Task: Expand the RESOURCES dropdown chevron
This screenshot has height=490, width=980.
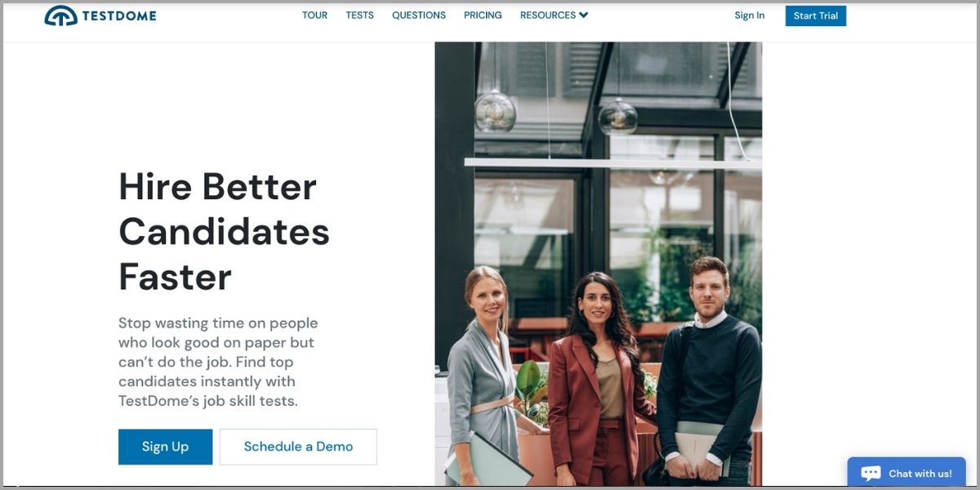Action: click(x=584, y=15)
